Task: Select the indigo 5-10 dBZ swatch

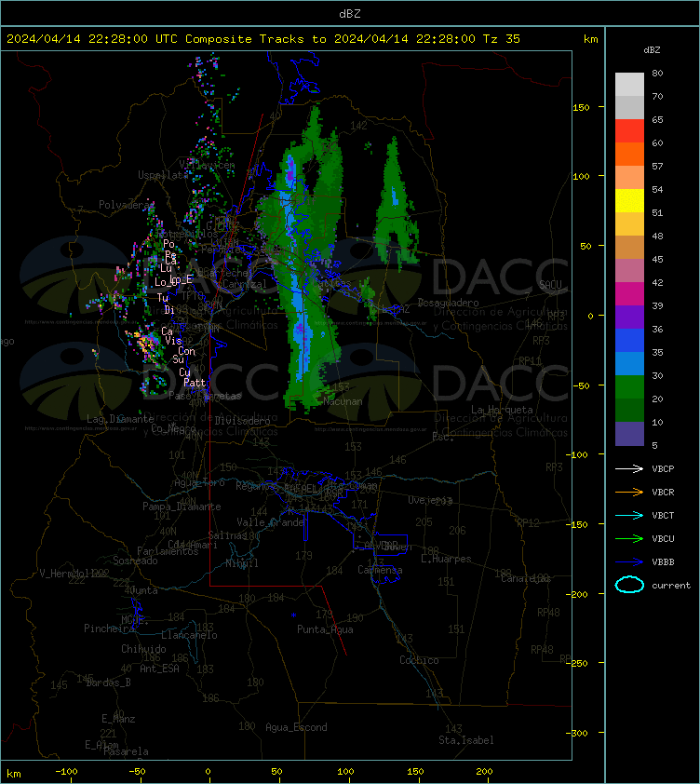Action: click(629, 434)
